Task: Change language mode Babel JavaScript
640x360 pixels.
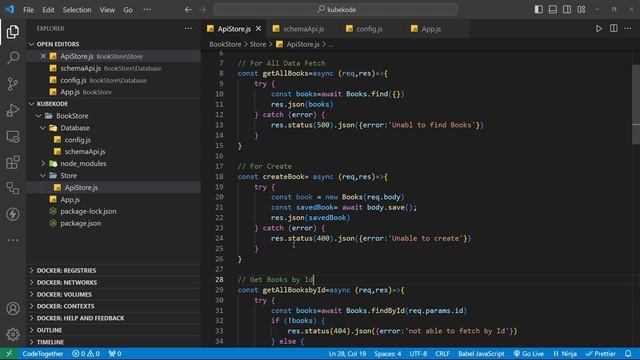Action: pyautogui.click(x=481, y=353)
